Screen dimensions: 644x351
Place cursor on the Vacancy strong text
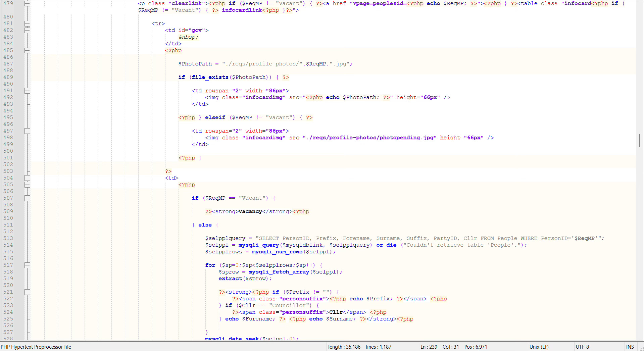point(250,211)
